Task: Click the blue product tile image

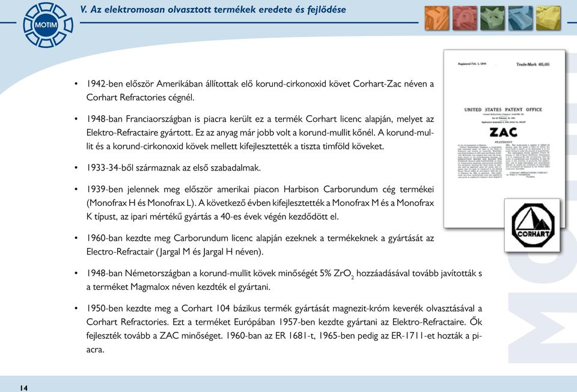Action: [521, 18]
